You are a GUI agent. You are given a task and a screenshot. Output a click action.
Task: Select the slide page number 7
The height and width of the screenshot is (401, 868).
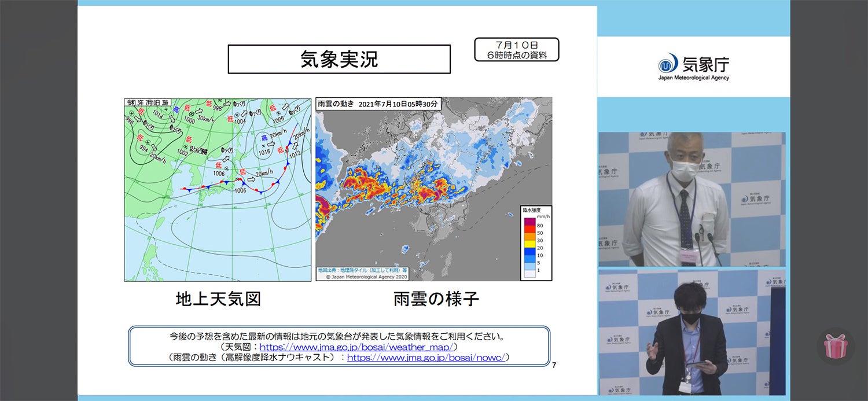click(554, 365)
